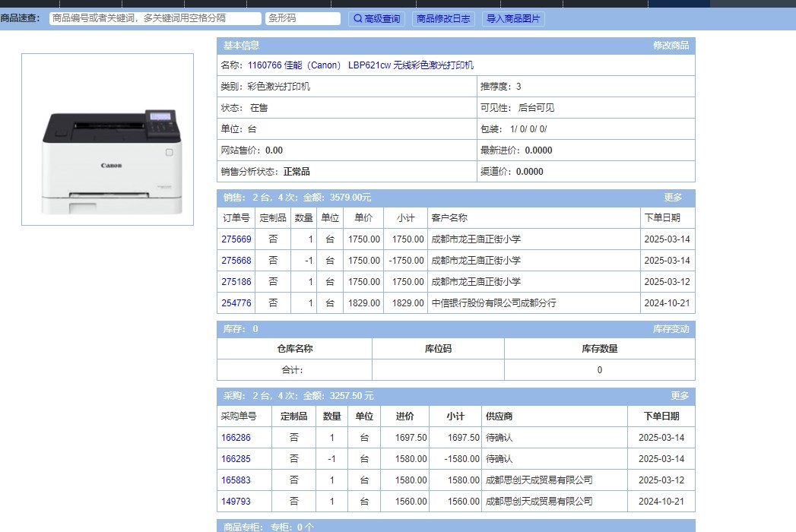
Task: Click the date in order 275669 row
Action: tap(667, 239)
